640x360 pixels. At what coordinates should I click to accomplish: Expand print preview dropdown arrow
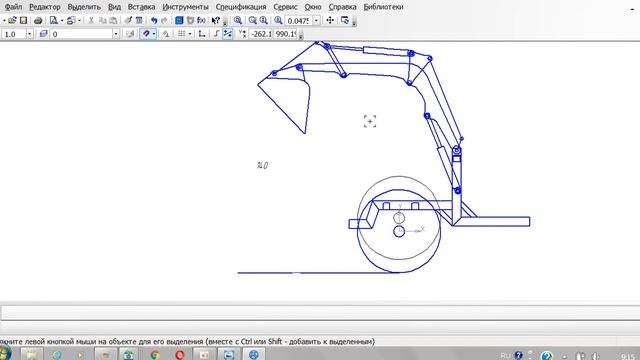[x=62, y=20]
